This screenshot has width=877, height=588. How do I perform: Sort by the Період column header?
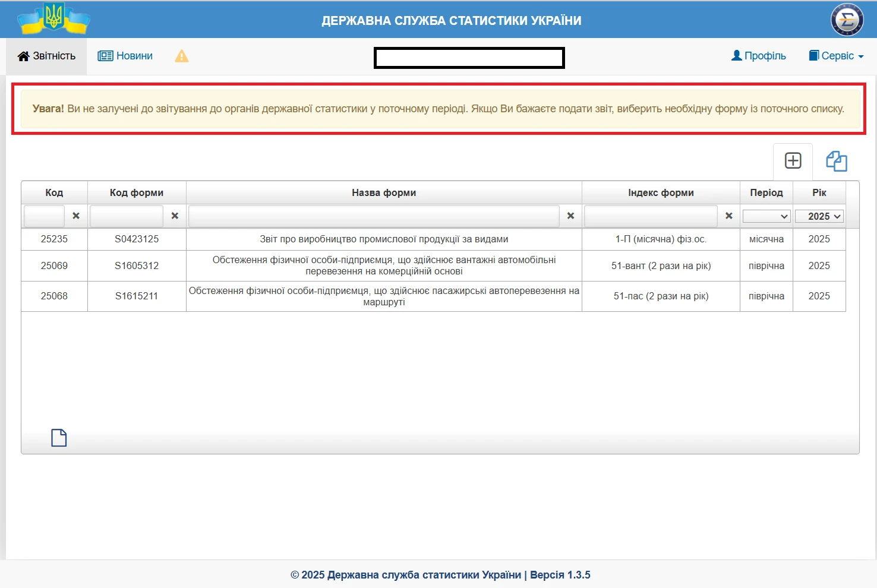point(766,192)
